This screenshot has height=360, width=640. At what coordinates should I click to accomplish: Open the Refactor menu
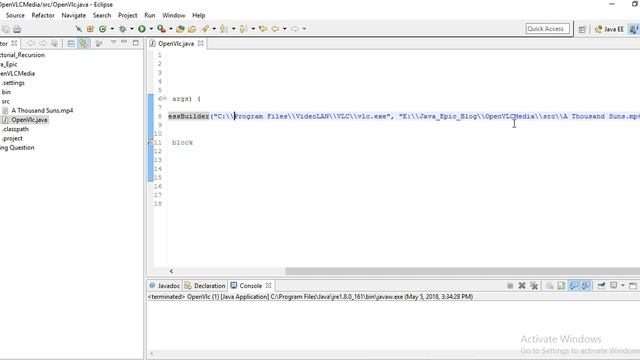click(x=43, y=15)
